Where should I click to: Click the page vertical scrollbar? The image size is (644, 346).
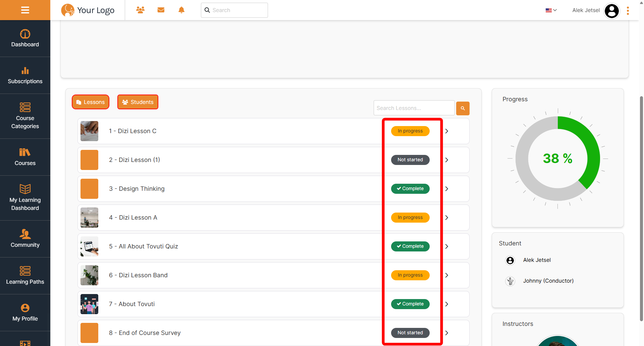tap(641, 208)
